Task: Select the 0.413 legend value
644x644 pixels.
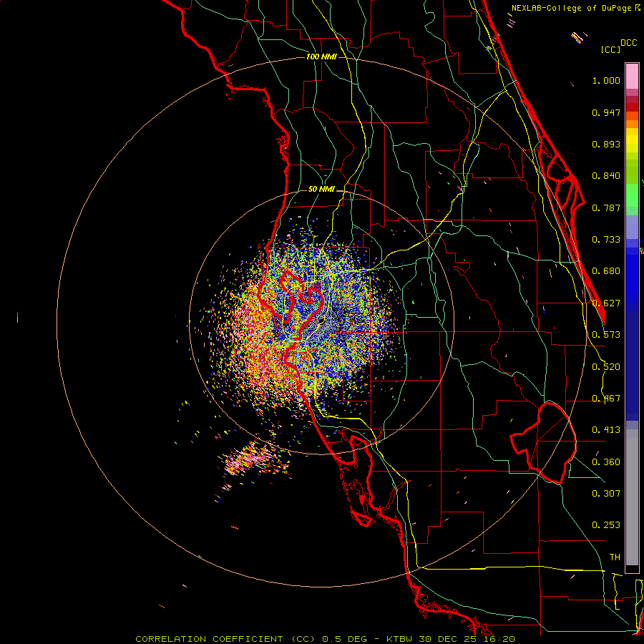Action: (606, 430)
